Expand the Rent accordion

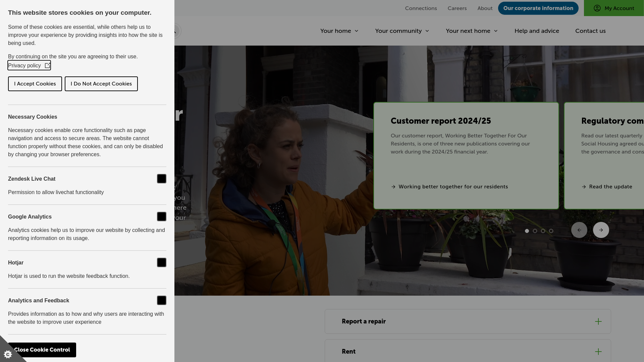(468, 351)
